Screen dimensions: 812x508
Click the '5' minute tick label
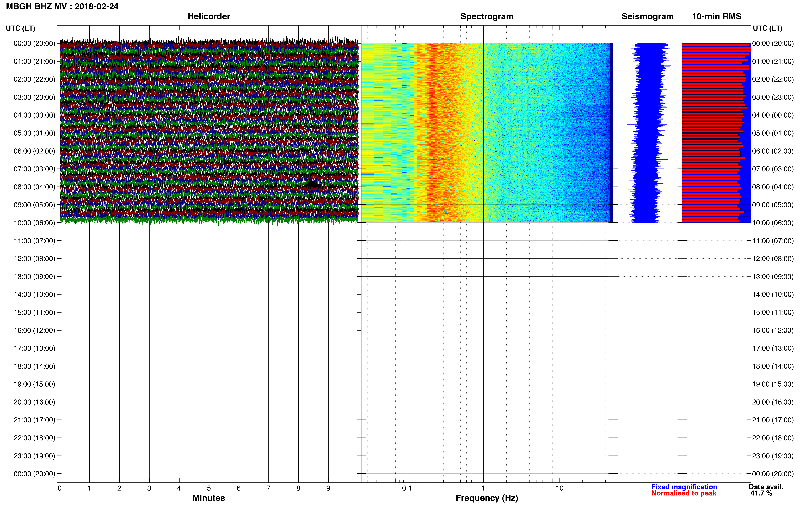tap(209, 488)
